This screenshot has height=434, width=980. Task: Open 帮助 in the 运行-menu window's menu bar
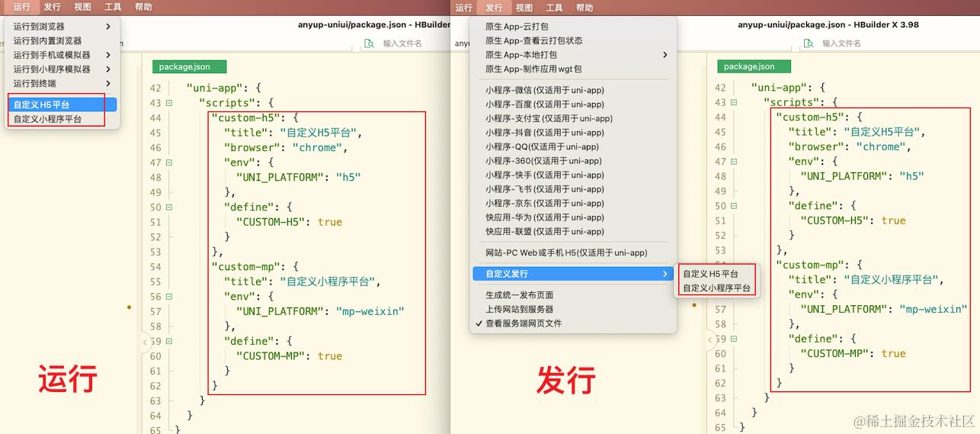point(143,7)
